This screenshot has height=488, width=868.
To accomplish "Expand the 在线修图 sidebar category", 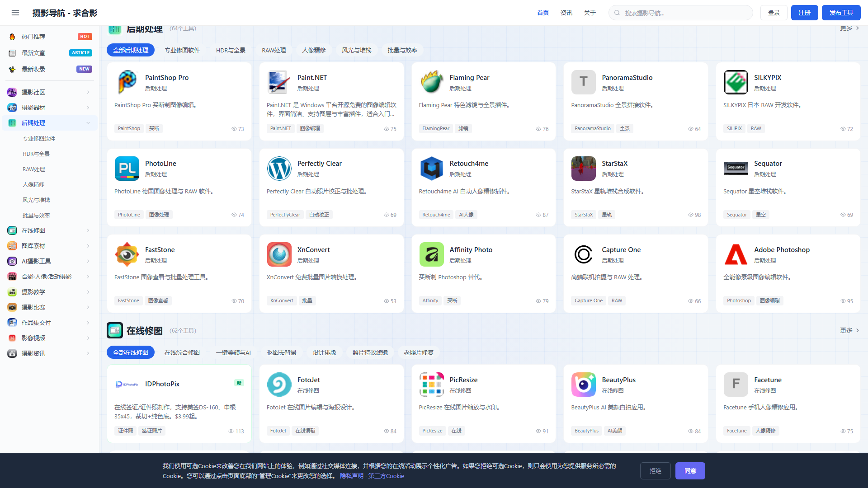I will click(x=50, y=230).
